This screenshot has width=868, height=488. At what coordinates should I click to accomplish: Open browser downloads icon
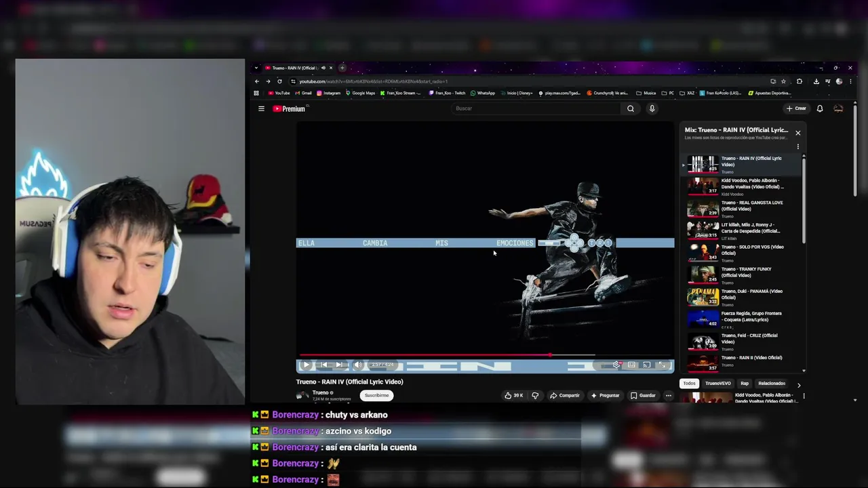[x=816, y=81]
